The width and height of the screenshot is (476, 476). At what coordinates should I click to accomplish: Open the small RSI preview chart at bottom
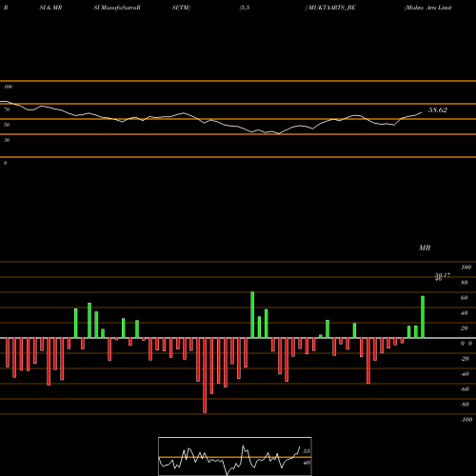tap(235, 456)
